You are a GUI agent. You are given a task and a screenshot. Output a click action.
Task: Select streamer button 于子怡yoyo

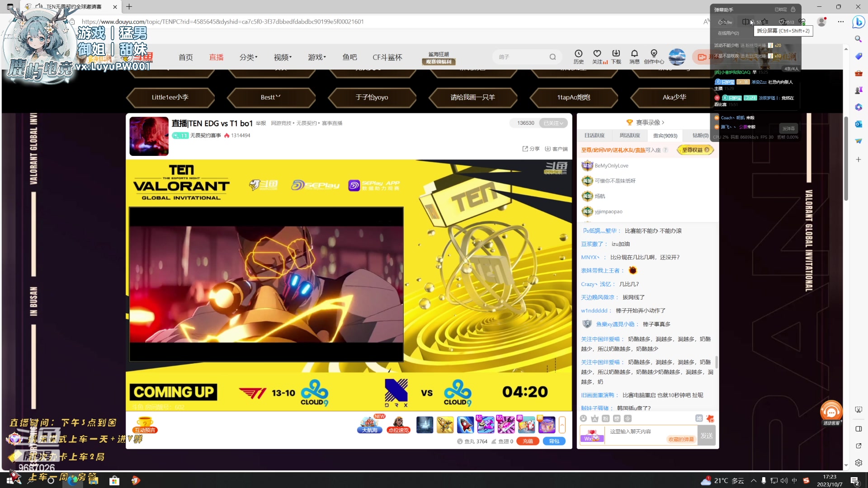pyautogui.click(x=372, y=97)
